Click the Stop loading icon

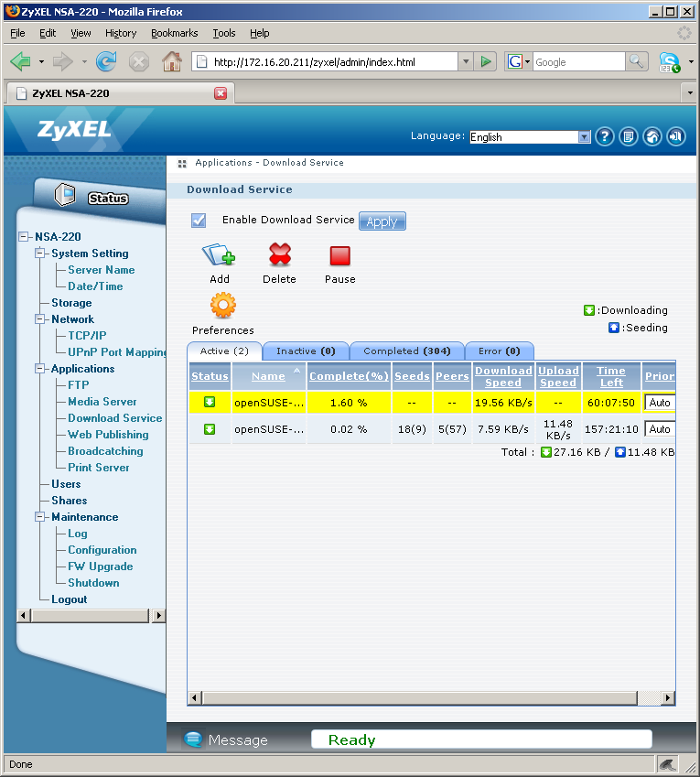(139, 62)
